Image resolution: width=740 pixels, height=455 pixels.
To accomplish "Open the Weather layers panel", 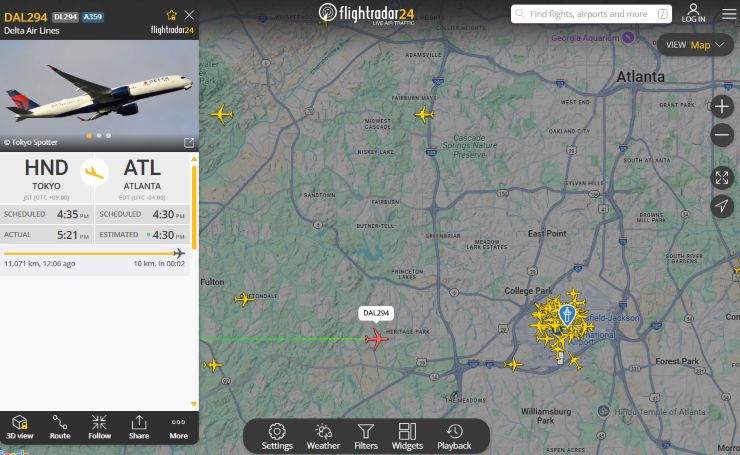I will click(323, 437).
